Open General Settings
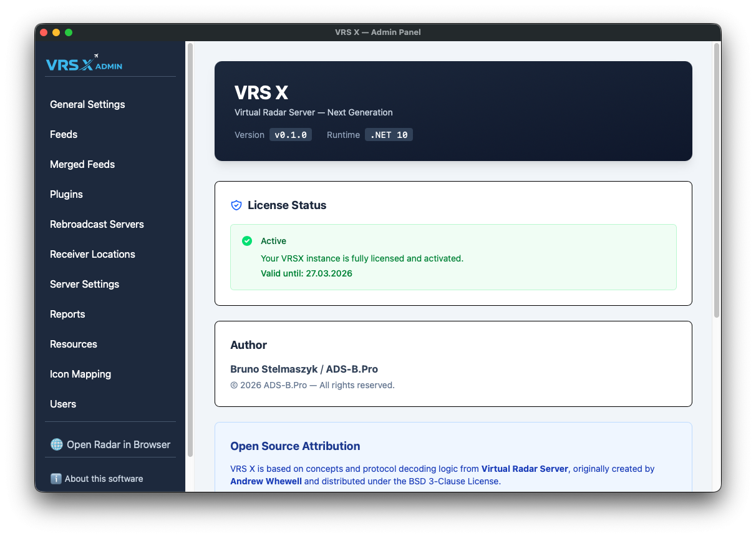The width and height of the screenshot is (756, 538). [x=87, y=104]
